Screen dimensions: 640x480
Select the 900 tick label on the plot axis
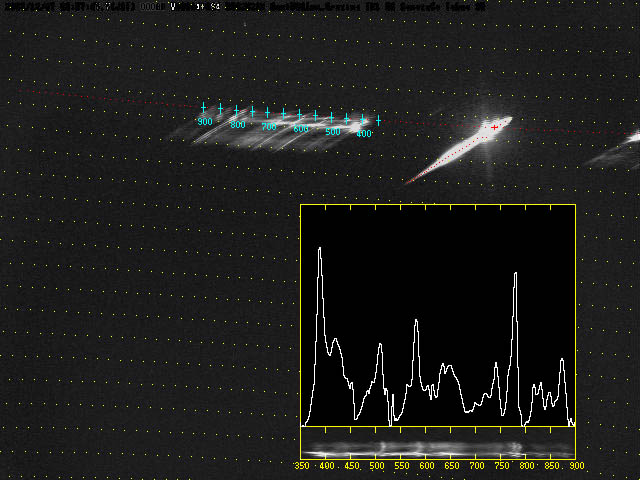click(569, 466)
